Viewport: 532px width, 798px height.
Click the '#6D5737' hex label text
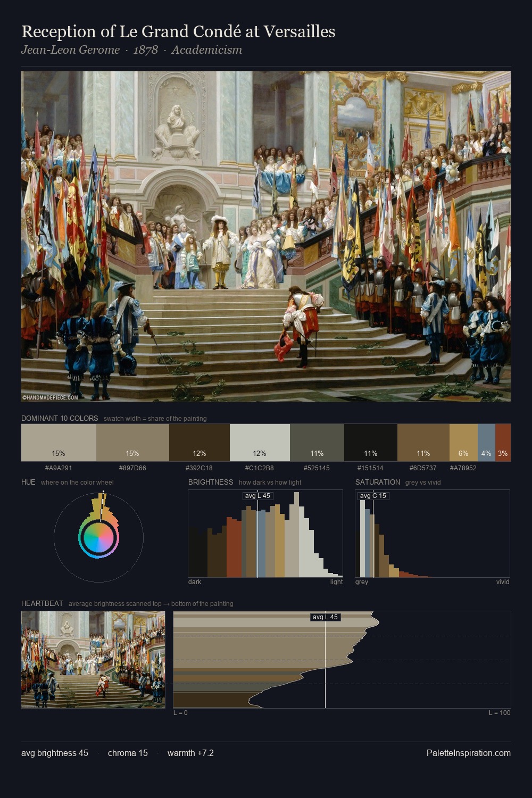point(423,468)
